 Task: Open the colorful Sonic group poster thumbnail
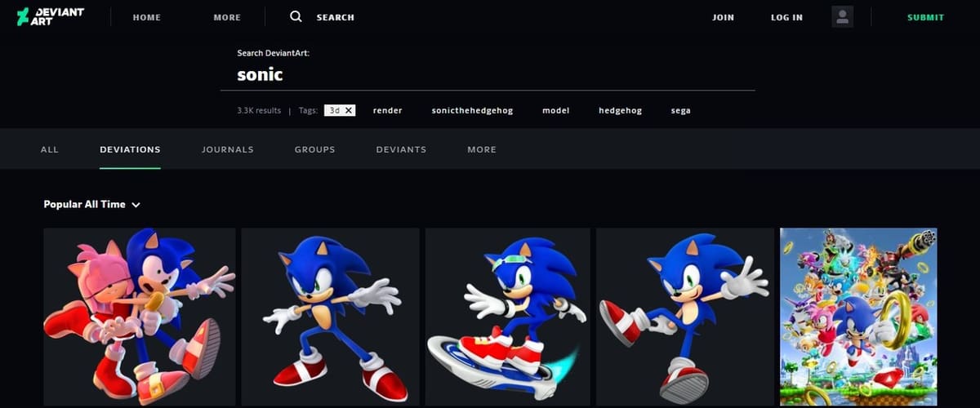858,317
